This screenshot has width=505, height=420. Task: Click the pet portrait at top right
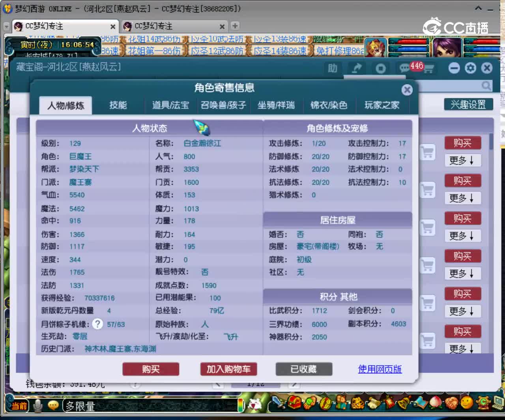[x=376, y=47]
